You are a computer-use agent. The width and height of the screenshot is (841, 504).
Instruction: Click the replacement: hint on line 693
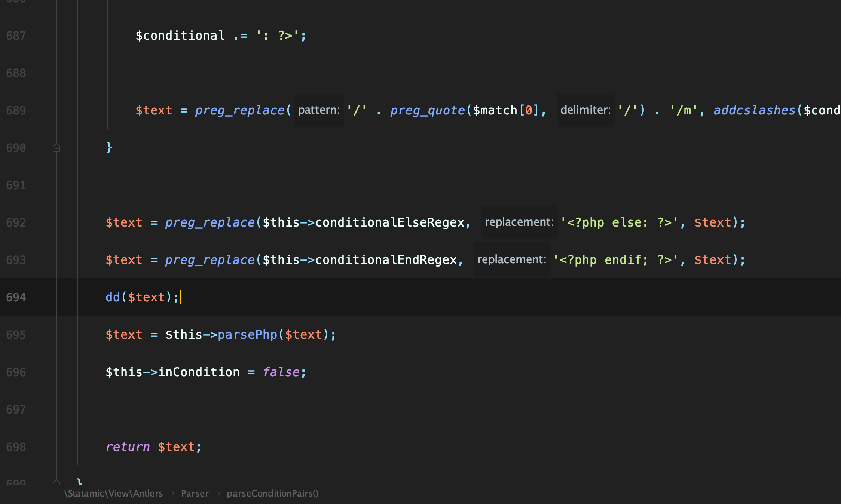coord(512,259)
